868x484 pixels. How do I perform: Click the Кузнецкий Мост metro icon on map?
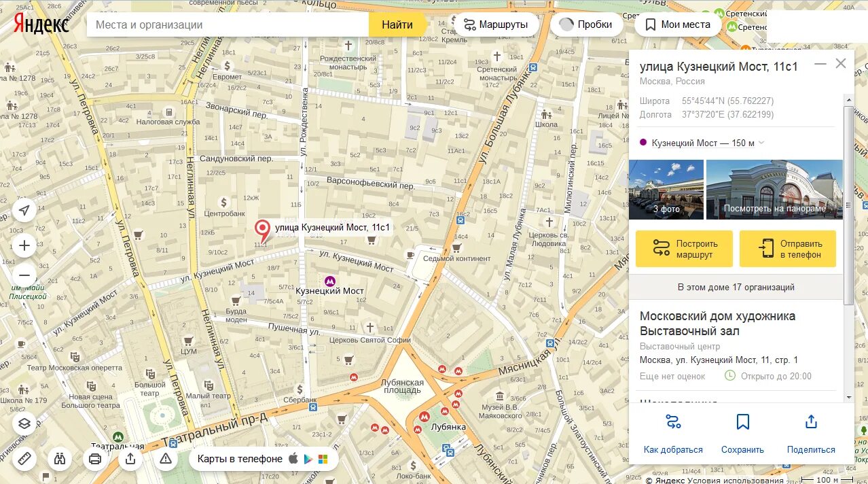330,281
